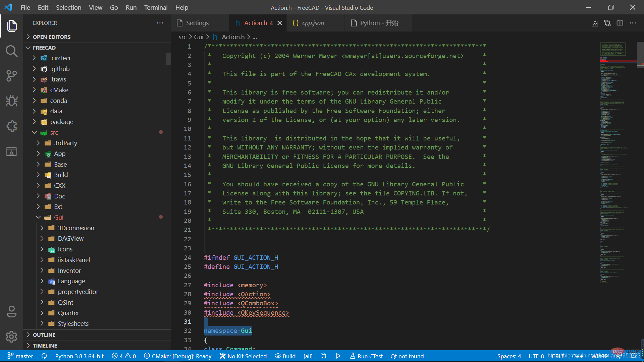Image resolution: width=644 pixels, height=362 pixels.
Task: Open the Terminal menu
Action: tap(156, 7)
